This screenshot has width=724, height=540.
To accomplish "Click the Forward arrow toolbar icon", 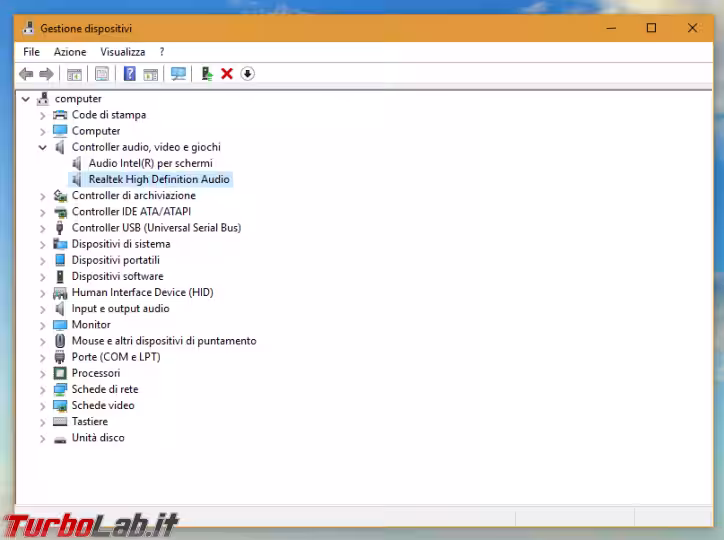I will (x=47, y=74).
